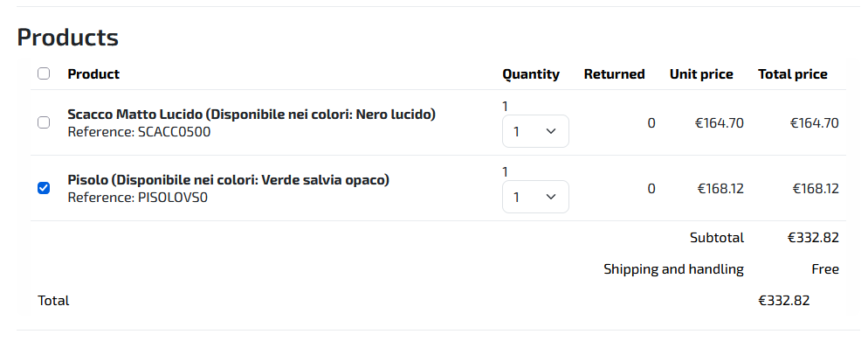This screenshot has height=341, width=868.
Task: Click the Returned column header
Action: pos(615,74)
